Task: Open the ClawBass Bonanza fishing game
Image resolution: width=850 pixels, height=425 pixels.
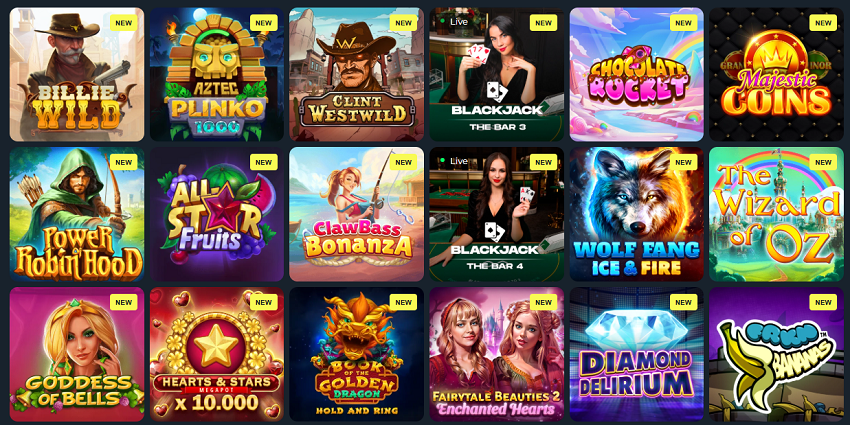Action: click(x=357, y=214)
